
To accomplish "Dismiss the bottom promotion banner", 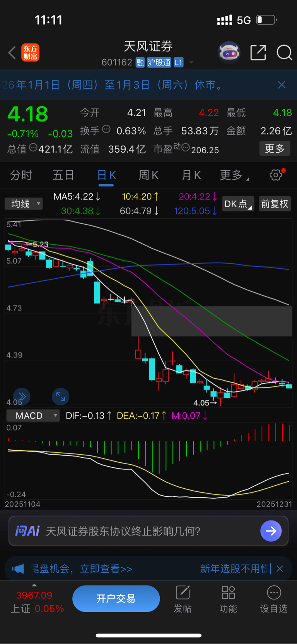I will coord(280,568).
